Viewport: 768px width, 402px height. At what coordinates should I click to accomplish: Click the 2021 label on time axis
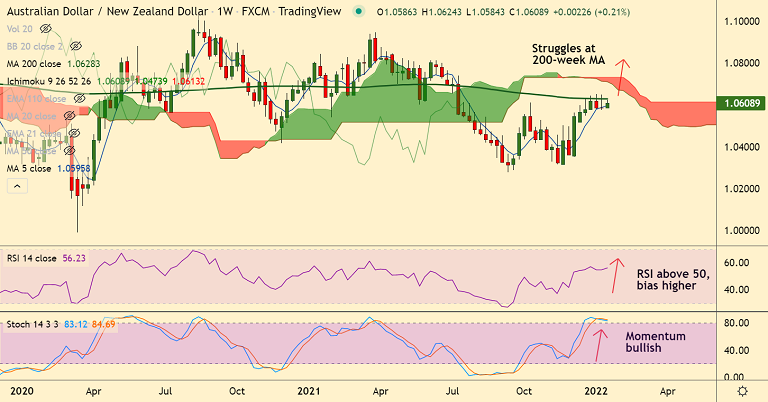[x=309, y=391]
